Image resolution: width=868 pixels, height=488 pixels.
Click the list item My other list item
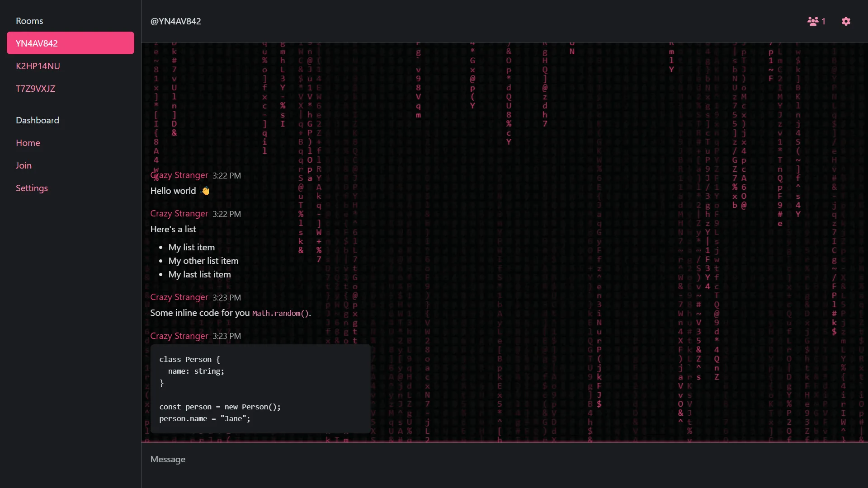(203, 261)
